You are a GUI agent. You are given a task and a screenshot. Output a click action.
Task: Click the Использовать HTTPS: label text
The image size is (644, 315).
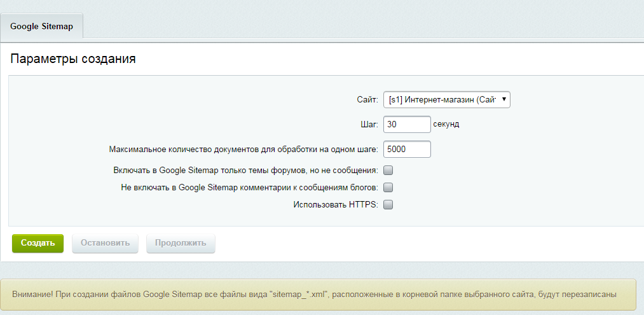click(335, 205)
